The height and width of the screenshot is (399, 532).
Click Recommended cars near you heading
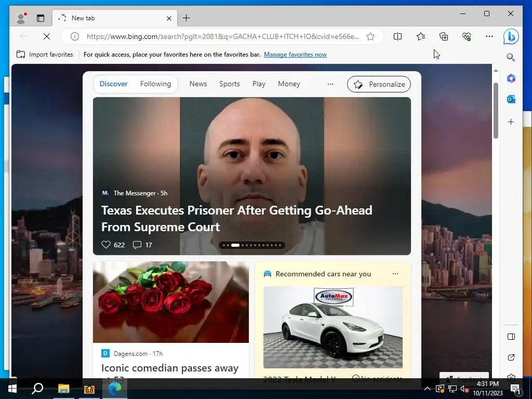pyautogui.click(x=323, y=274)
